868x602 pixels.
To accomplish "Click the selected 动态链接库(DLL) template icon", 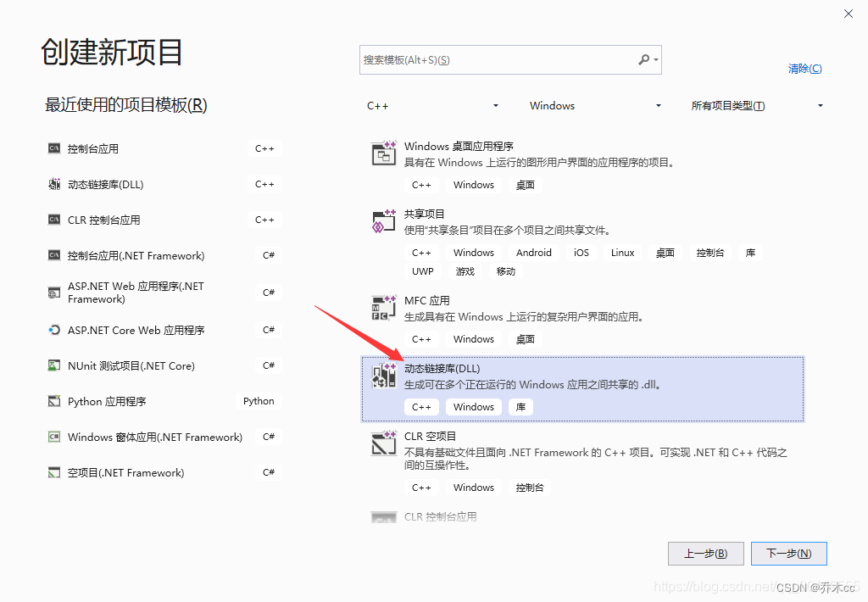I will (x=384, y=376).
